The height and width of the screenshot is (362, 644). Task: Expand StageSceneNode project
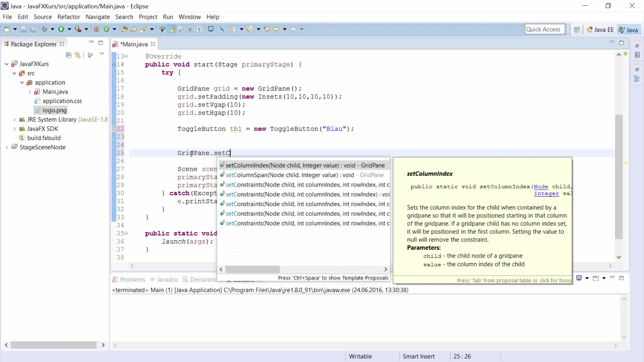click(x=6, y=147)
